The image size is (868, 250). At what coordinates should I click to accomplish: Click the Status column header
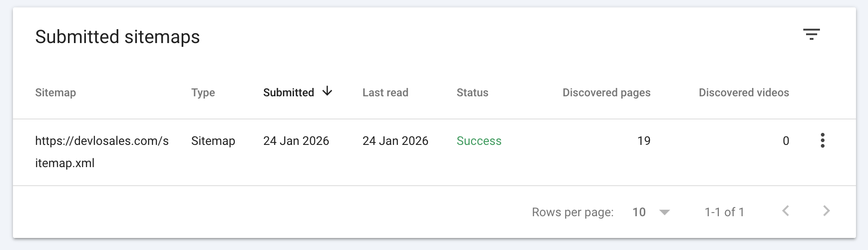pyautogui.click(x=472, y=93)
